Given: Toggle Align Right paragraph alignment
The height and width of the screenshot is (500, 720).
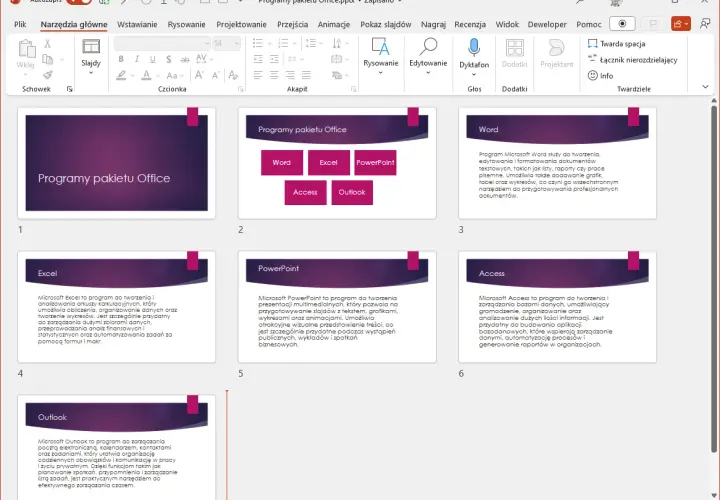Looking at the screenshot, I should 290,75.
